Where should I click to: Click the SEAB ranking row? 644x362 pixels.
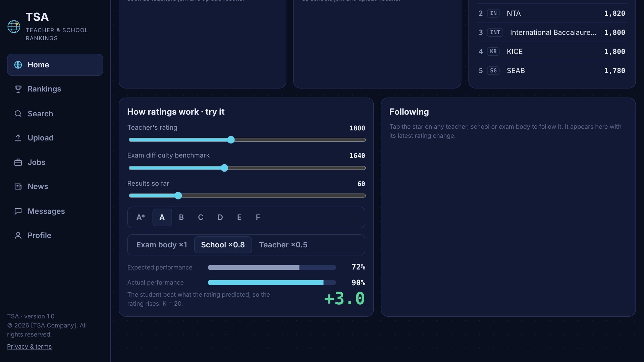[552, 71]
